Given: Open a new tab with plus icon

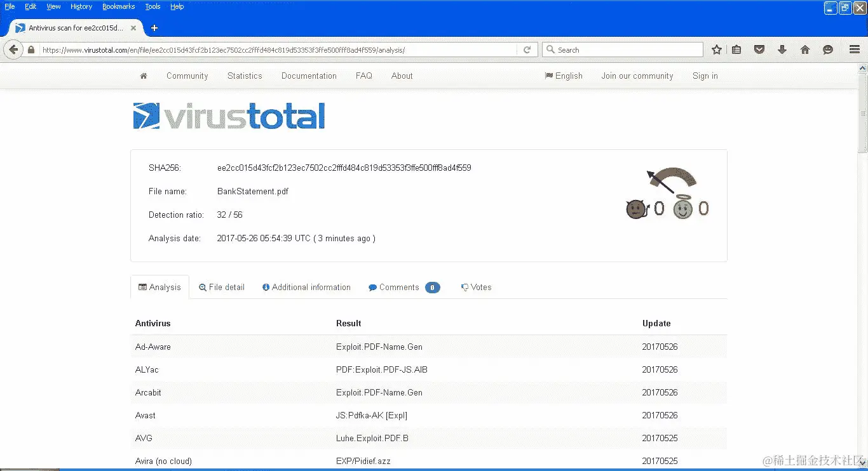Looking at the screenshot, I should tap(154, 28).
